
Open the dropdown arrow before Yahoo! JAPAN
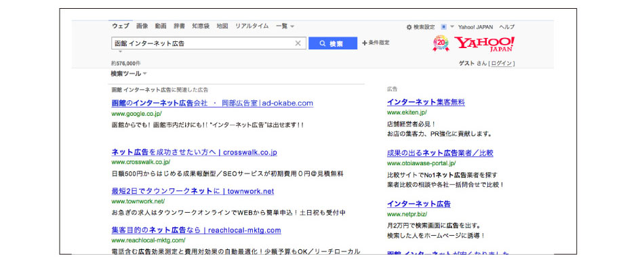pyautogui.click(x=452, y=26)
